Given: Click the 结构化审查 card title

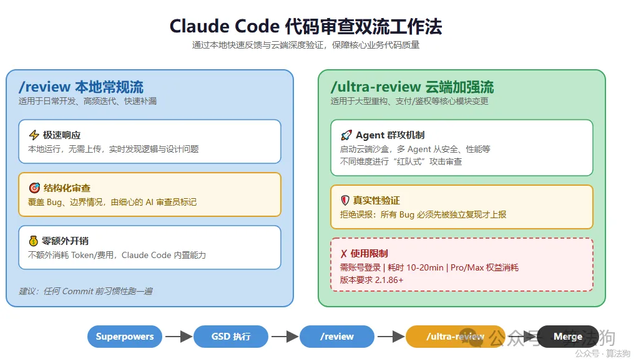Looking at the screenshot, I should pos(67,188).
